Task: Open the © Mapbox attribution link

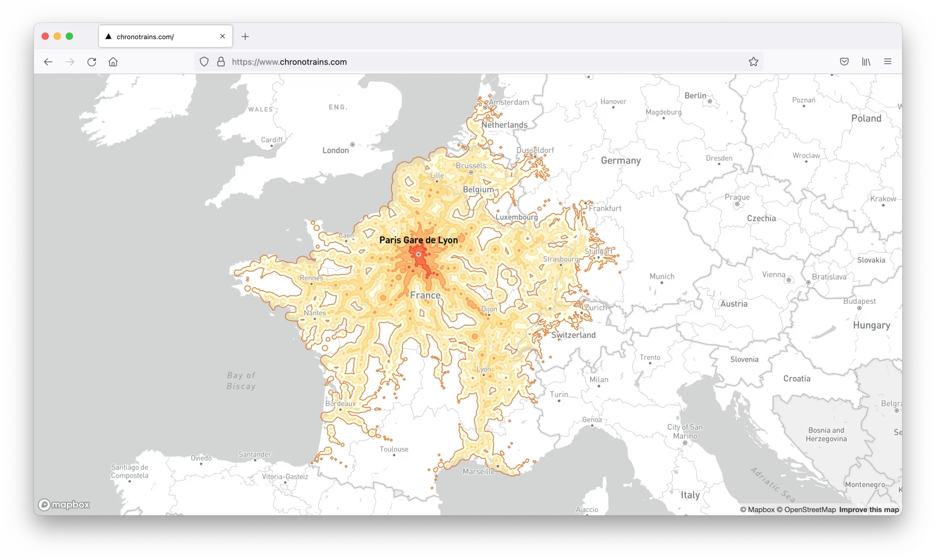Action: (757, 510)
